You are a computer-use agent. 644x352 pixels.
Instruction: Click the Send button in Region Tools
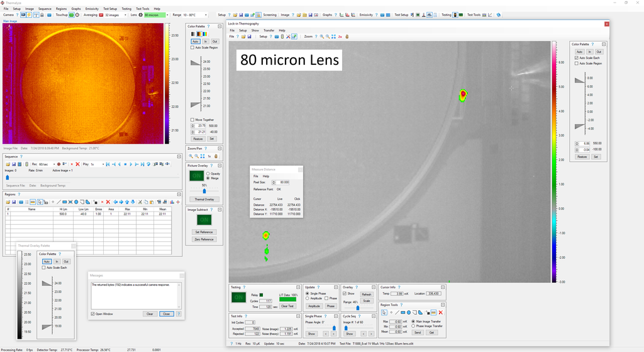[x=418, y=332]
